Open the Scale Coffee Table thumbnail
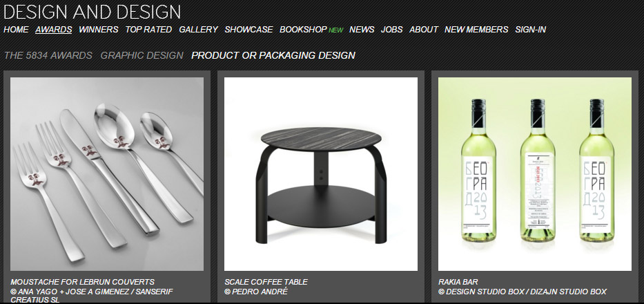 pos(321,174)
